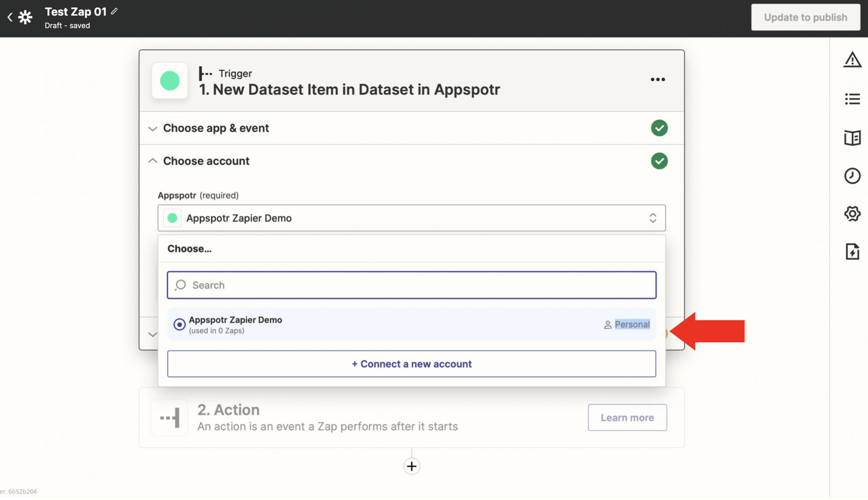Click the 2. Action step heading
868x500 pixels.
[228, 410]
